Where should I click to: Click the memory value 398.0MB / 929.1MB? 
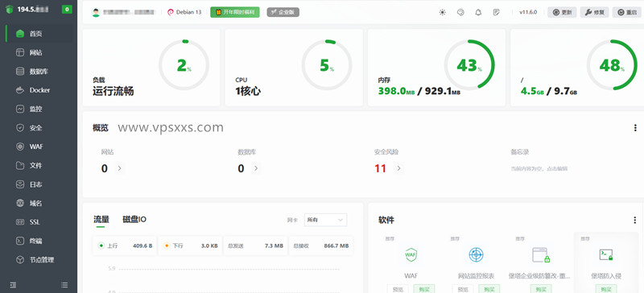(x=419, y=91)
